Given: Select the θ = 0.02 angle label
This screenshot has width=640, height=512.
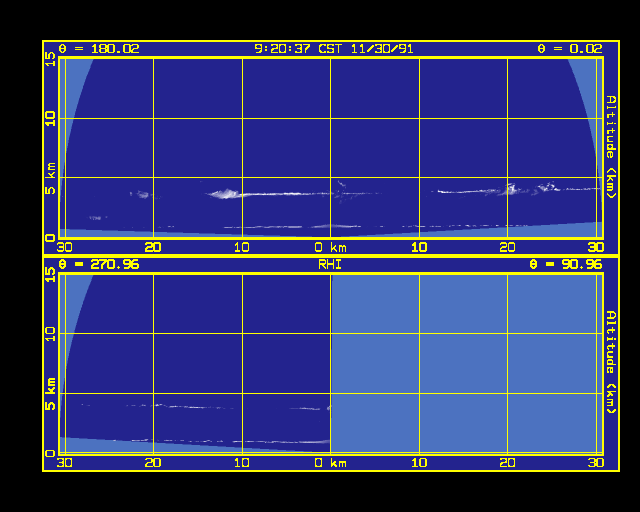Looking at the screenshot, I should [x=570, y=49].
